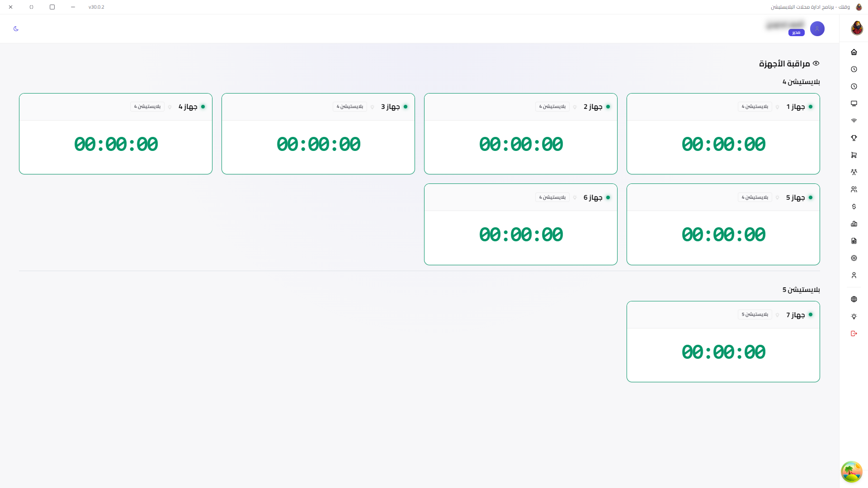Click the green status dot on جهاز 7

[x=811, y=314]
